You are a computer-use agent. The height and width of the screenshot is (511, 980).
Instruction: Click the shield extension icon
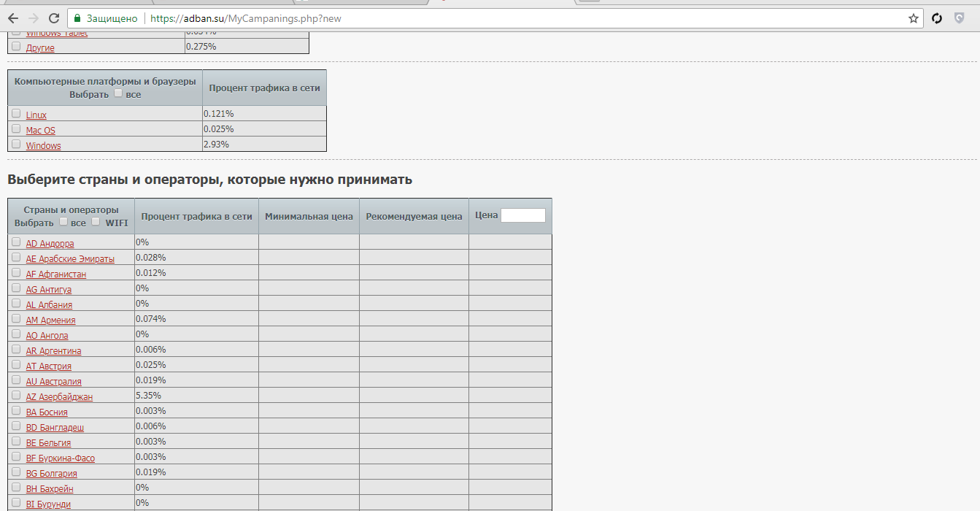[x=960, y=18]
